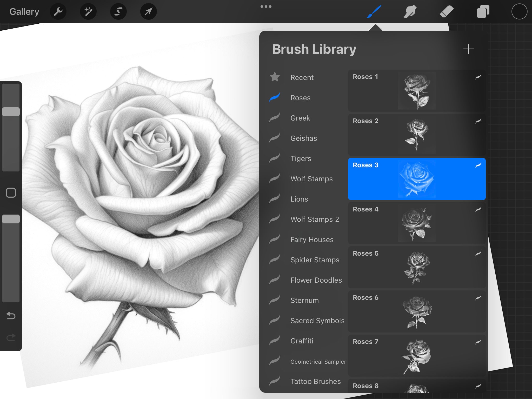Add a new brush with plus
The image size is (532, 399).
tap(469, 49)
